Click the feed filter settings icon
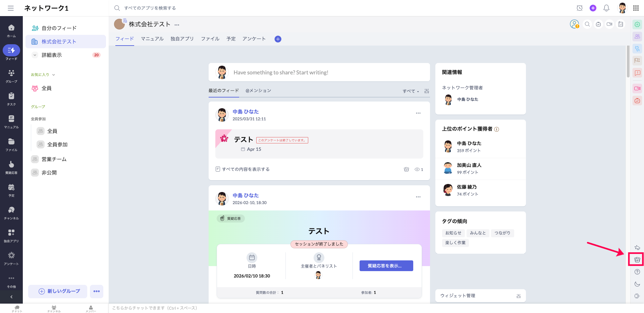Screen dimensions: 644x313 (426, 91)
